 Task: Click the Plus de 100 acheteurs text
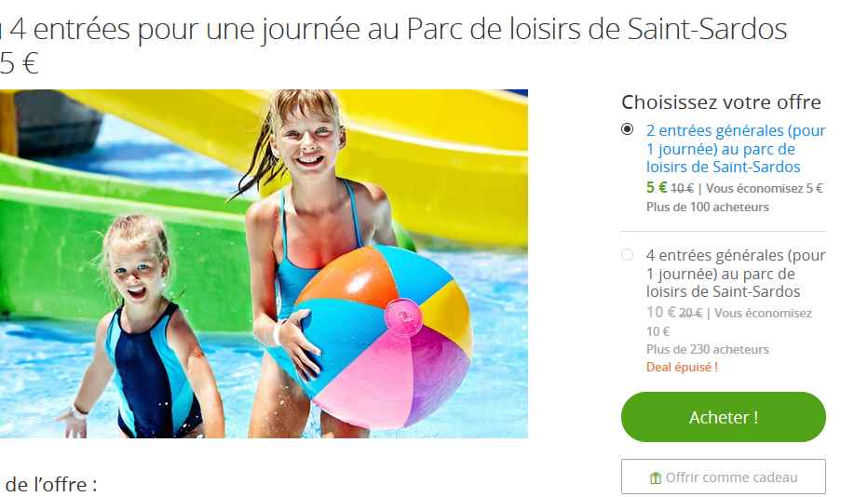click(x=708, y=207)
